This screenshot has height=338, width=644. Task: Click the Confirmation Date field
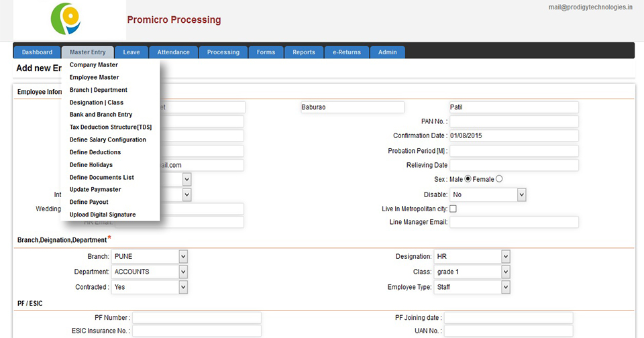515,135
